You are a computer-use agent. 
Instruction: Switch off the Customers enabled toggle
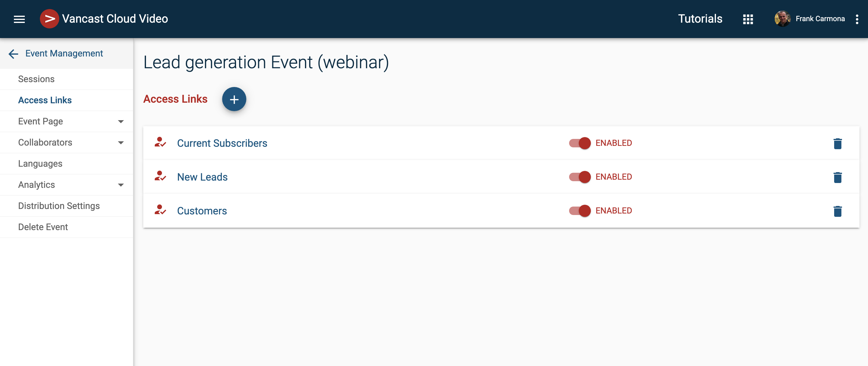click(580, 211)
